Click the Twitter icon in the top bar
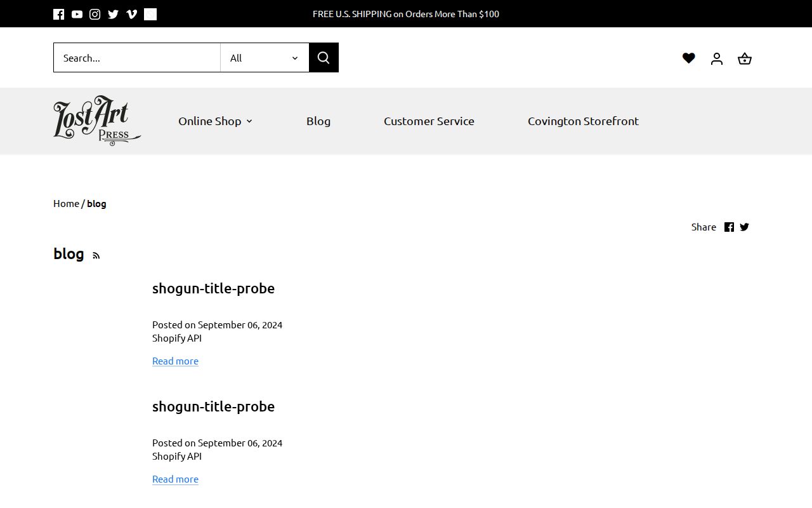Image resolution: width=812 pixels, height=508 pixels. tap(113, 13)
